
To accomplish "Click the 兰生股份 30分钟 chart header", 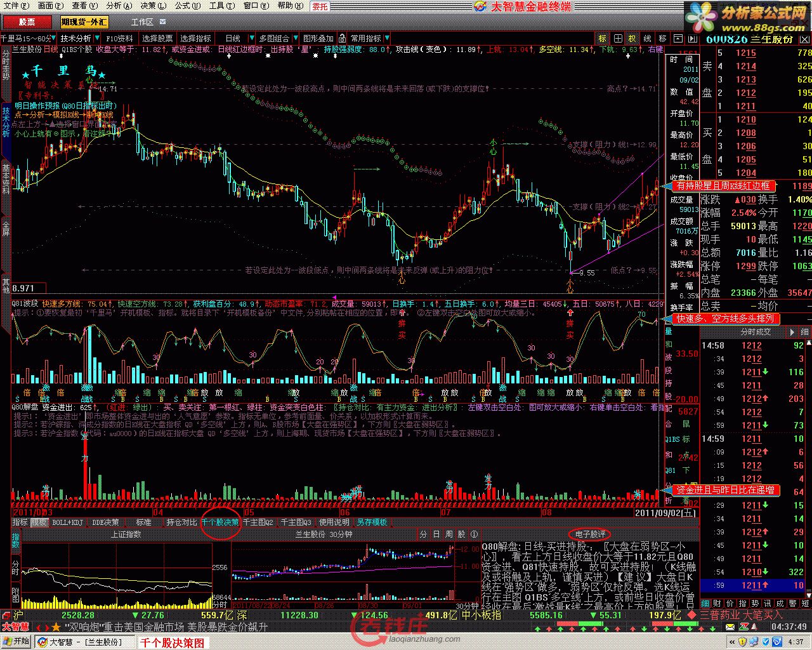I will 324,534.
